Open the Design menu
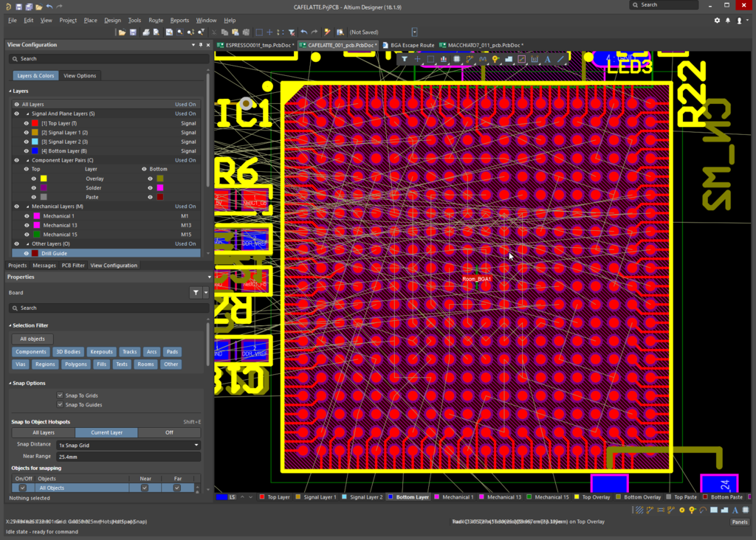The width and height of the screenshot is (756, 540). pyautogui.click(x=112, y=20)
